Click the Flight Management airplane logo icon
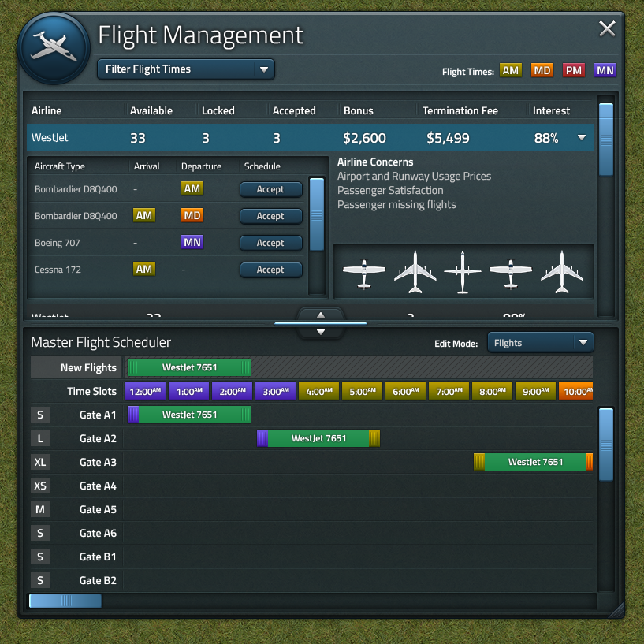Screen dimensions: 644x644 click(x=54, y=48)
